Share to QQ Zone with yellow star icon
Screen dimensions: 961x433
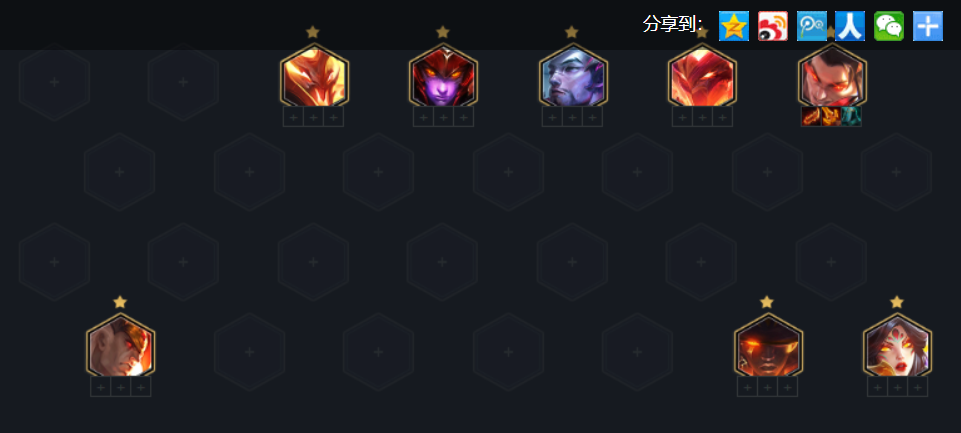pyautogui.click(x=734, y=26)
